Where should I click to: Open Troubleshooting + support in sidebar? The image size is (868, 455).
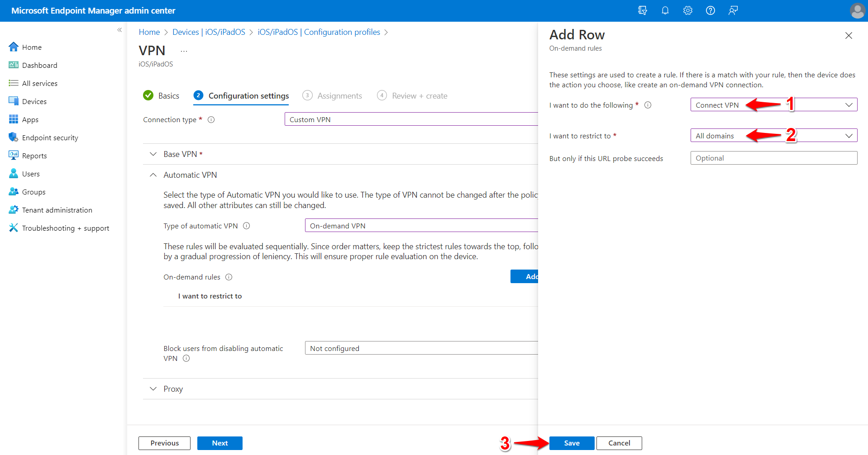[x=66, y=228]
